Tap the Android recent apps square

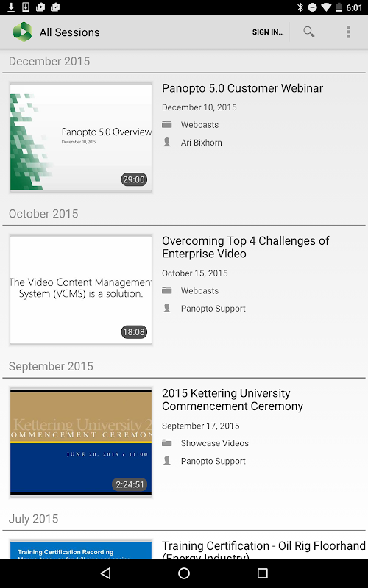(263, 573)
